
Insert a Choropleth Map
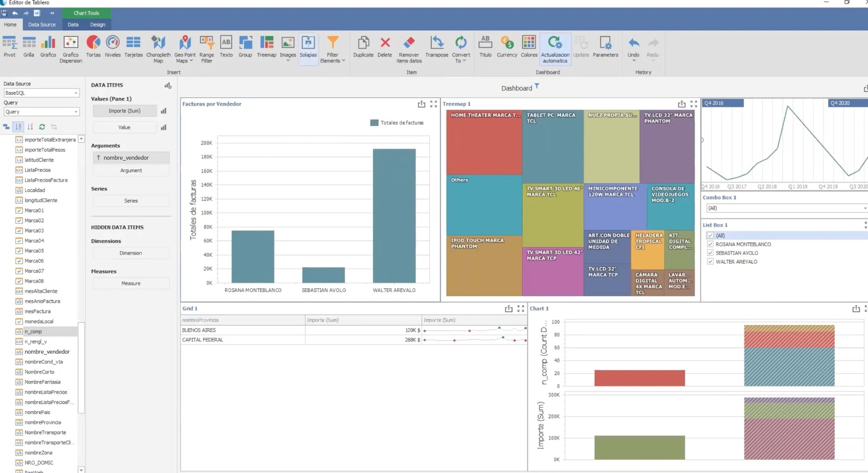coord(158,49)
